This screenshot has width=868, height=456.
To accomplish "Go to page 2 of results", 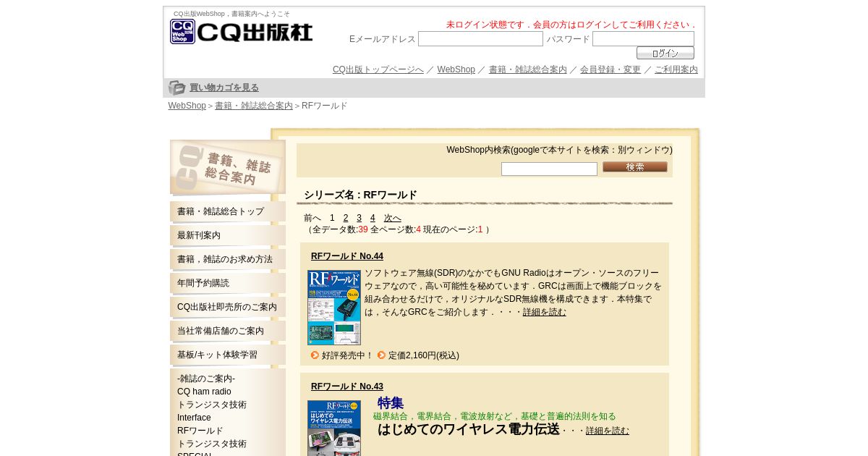I will (x=346, y=218).
